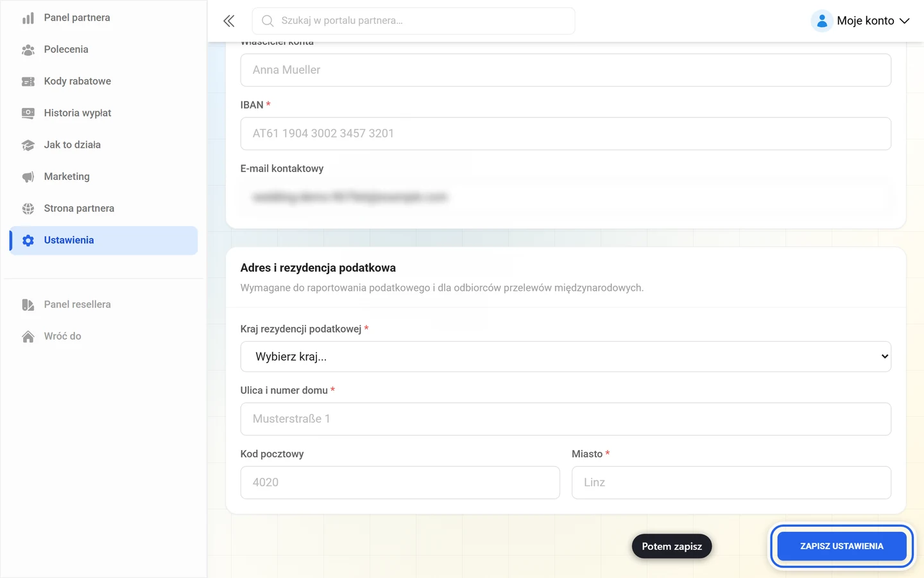The image size is (924, 578).
Task: Click the Strona partnera globe icon
Action: [28, 209]
